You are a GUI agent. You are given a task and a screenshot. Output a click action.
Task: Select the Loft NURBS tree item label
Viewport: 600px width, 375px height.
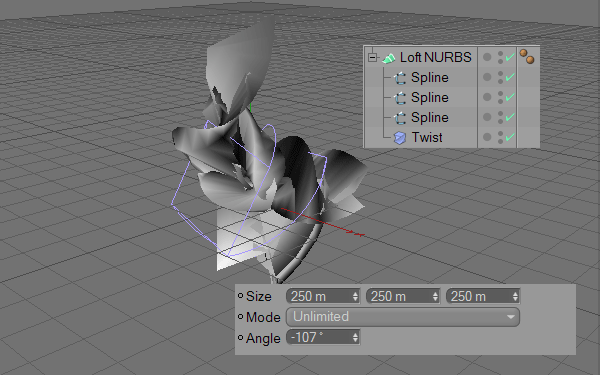pos(435,57)
